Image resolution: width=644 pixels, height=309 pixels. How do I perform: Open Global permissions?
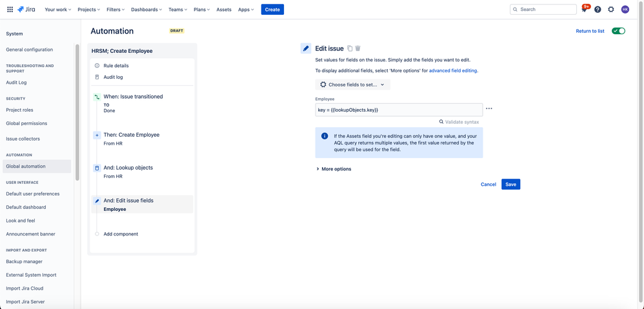[x=26, y=123]
